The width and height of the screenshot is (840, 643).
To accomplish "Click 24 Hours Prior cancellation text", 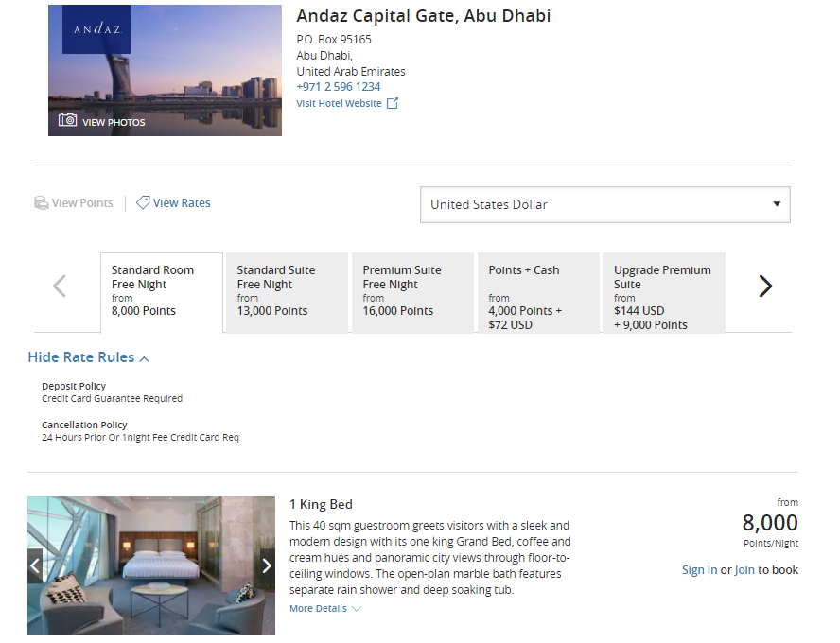I will click(x=140, y=438).
